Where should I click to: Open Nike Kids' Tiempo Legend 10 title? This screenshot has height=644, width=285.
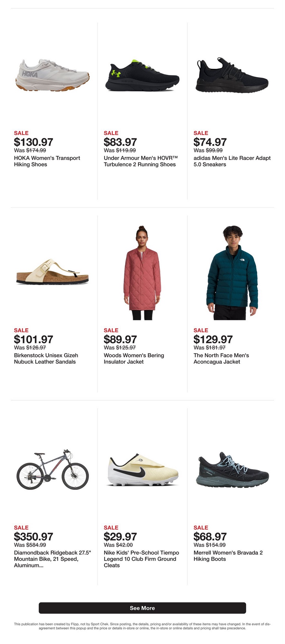(141, 559)
